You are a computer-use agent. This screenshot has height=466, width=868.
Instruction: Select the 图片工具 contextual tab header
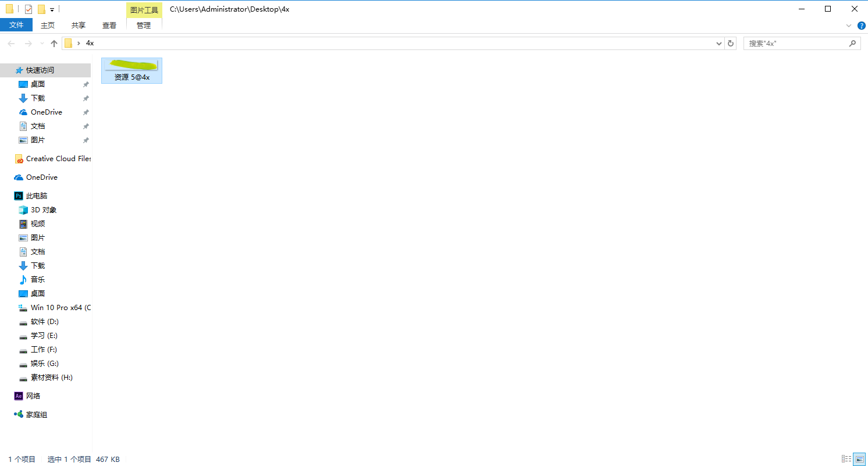click(144, 10)
